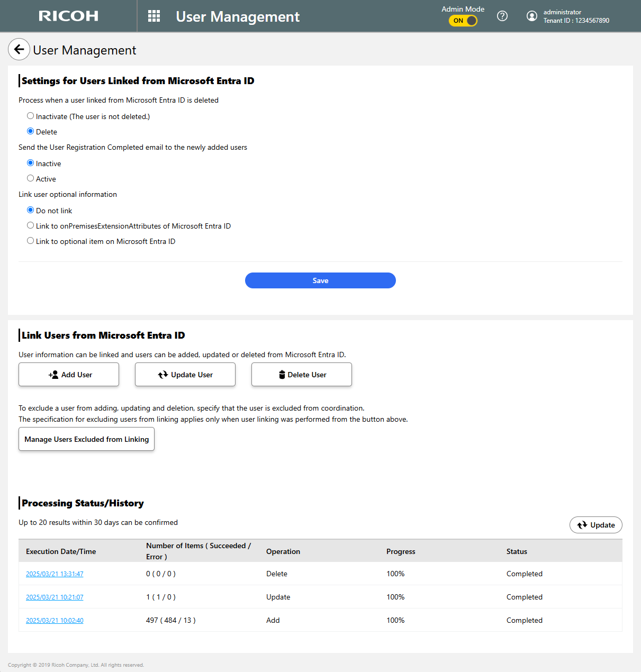Click the back arrow icon

(19, 50)
